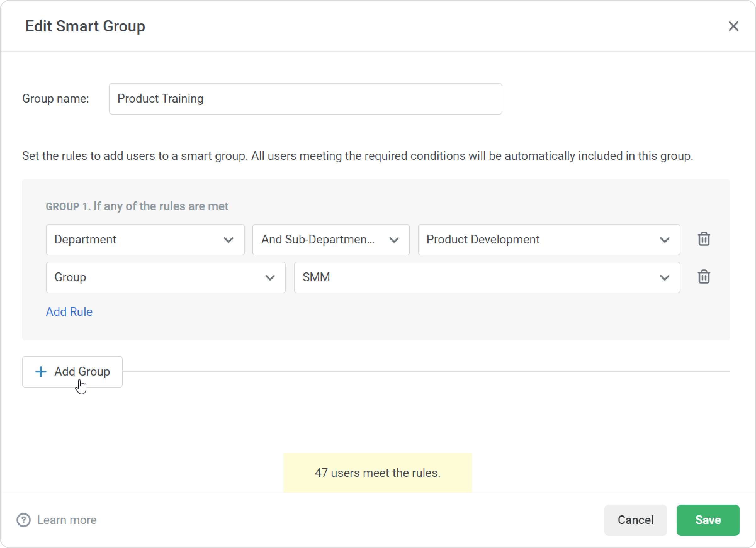
Task: Save the smart group changes
Action: click(708, 520)
